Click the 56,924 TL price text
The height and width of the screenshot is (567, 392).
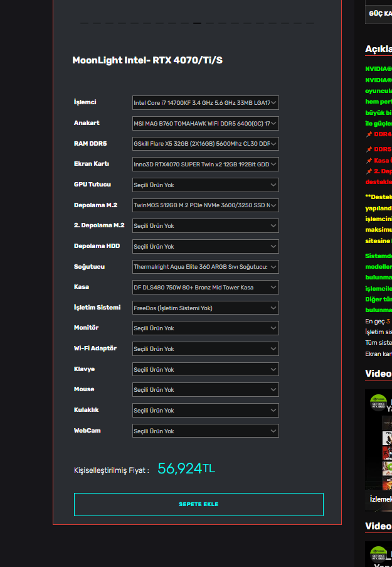[x=186, y=468]
